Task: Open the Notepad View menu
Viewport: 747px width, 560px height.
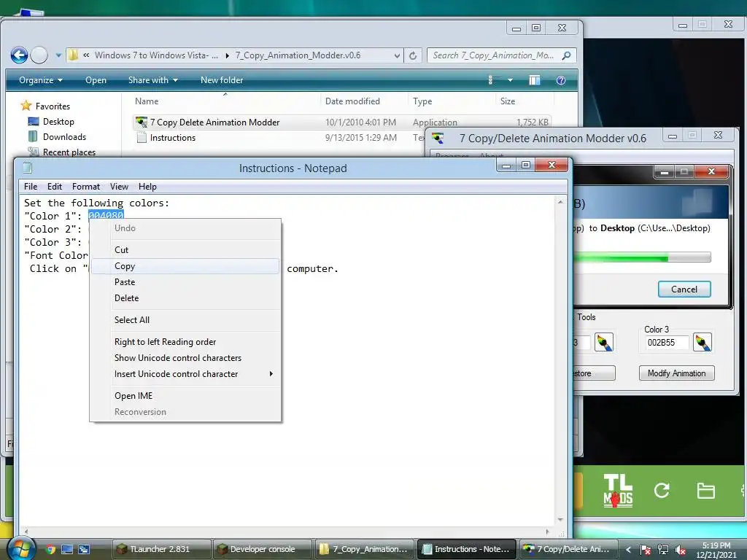Action: point(119,187)
